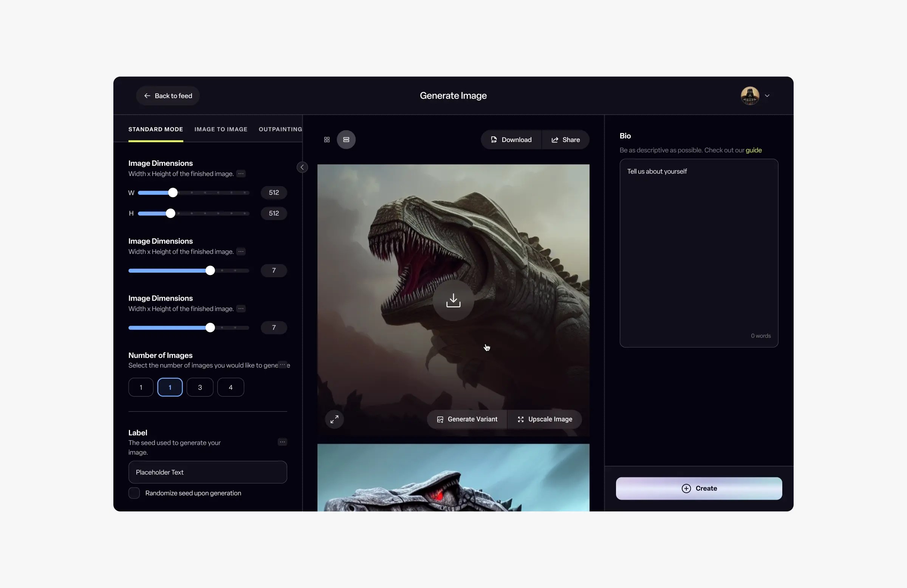This screenshot has width=907, height=588.
Task: Select 4 images to generate
Action: pyautogui.click(x=231, y=387)
